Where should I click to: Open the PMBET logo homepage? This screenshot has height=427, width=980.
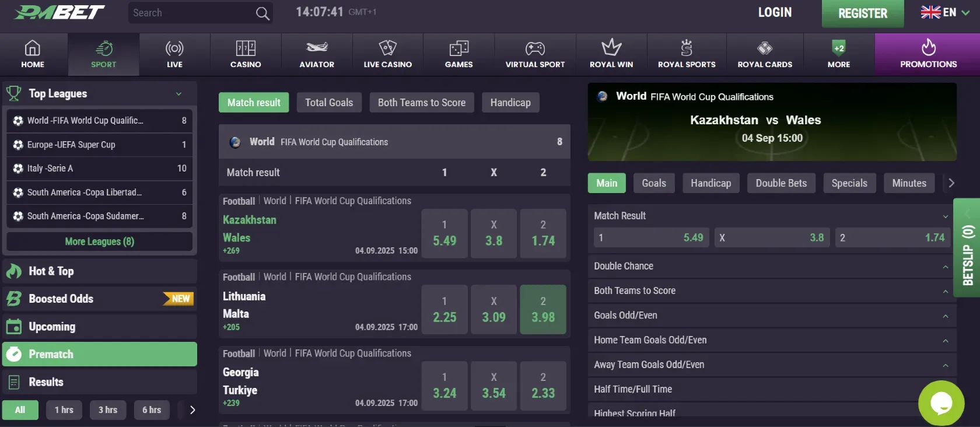coord(60,12)
